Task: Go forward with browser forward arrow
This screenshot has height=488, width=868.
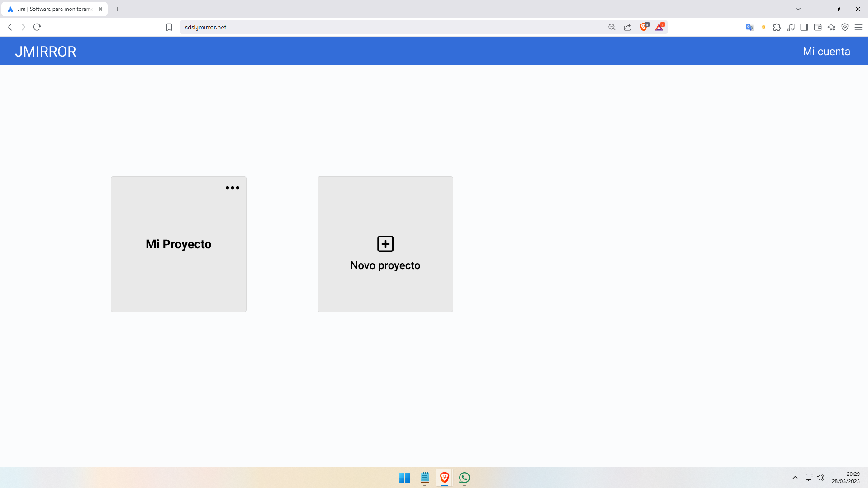Action: click(x=24, y=27)
